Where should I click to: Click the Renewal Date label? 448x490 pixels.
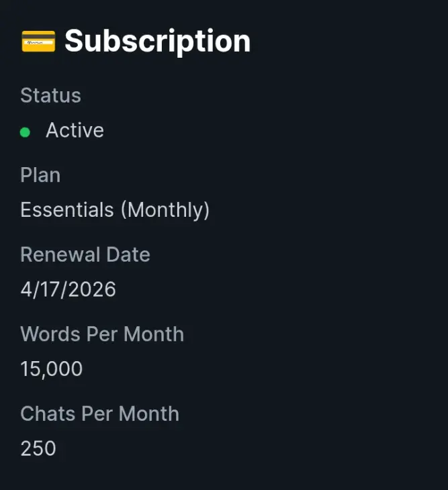coord(85,254)
